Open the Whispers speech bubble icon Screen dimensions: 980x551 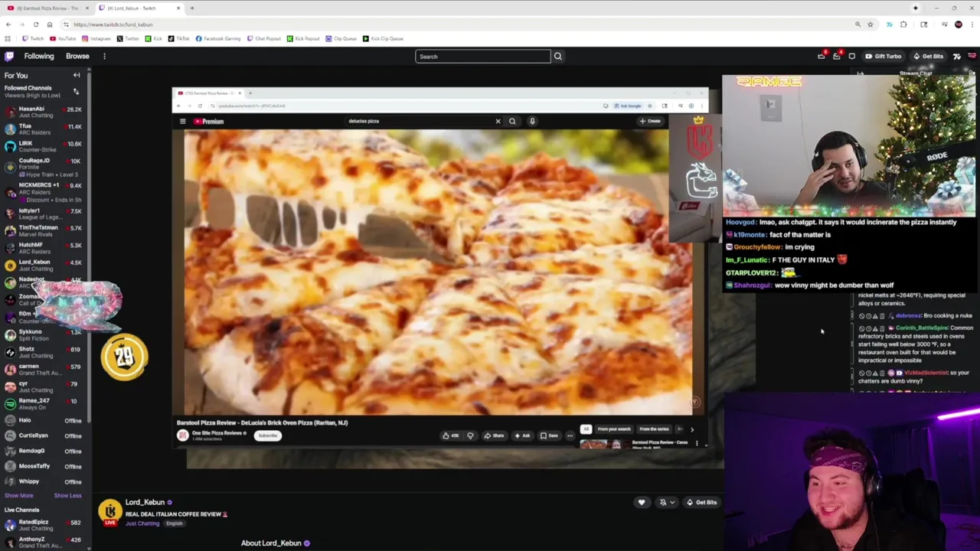(x=852, y=56)
